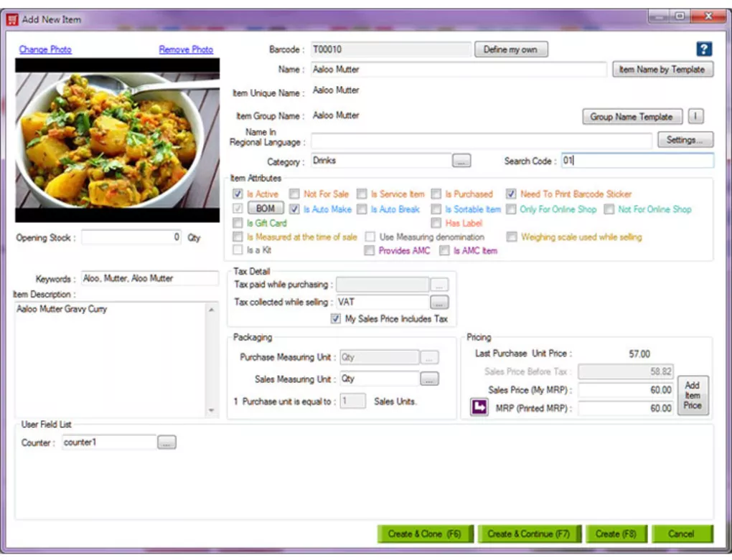Click the purple arrow icon beside MRP
This screenshot has width=732, height=560.
pyautogui.click(x=479, y=408)
